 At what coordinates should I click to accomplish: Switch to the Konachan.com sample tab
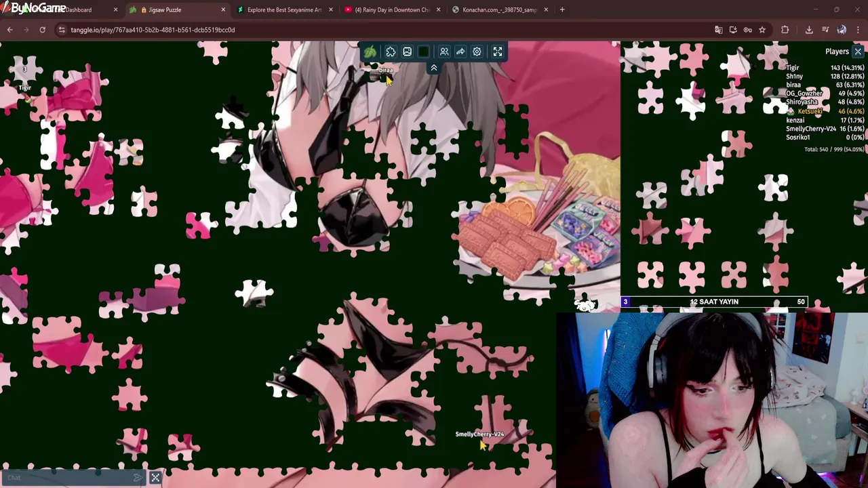(x=500, y=9)
